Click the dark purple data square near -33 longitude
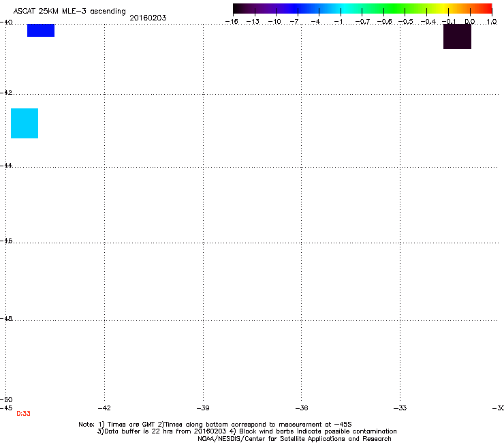504x443 pixels. pos(457,36)
